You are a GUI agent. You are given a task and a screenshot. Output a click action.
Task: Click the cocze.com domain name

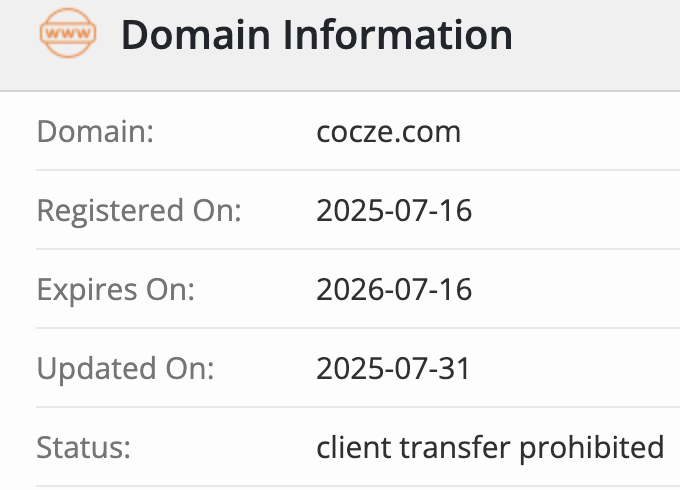[x=388, y=132]
